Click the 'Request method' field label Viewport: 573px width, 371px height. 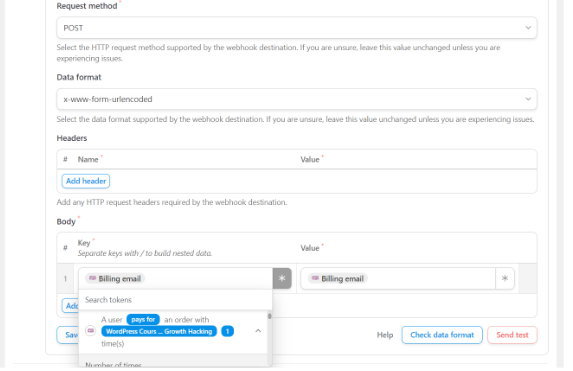[87, 6]
